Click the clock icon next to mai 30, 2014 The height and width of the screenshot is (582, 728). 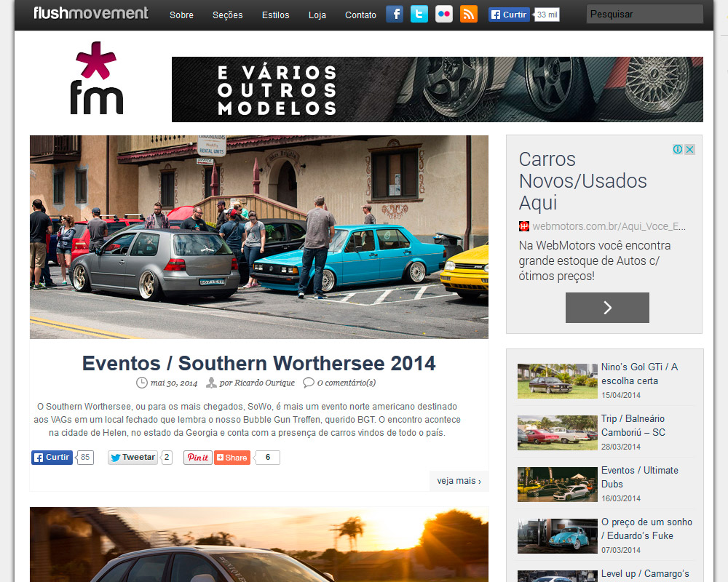[x=142, y=383]
